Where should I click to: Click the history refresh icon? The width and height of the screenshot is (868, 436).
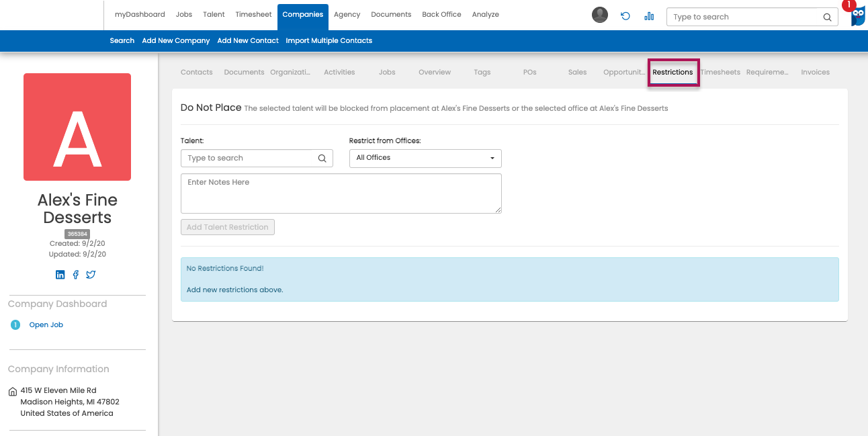[x=625, y=16]
